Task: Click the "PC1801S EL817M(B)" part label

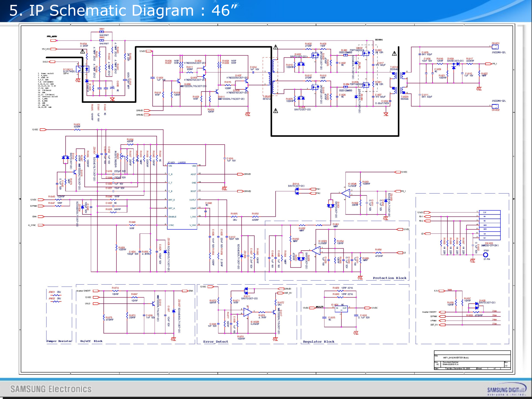Action: 69,71
